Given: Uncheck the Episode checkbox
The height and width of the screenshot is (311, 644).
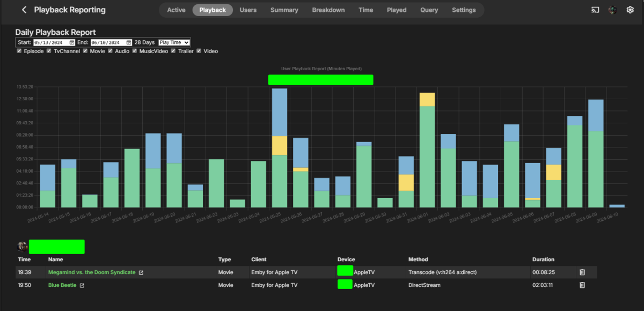Looking at the screenshot, I should pyautogui.click(x=19, y=51).
